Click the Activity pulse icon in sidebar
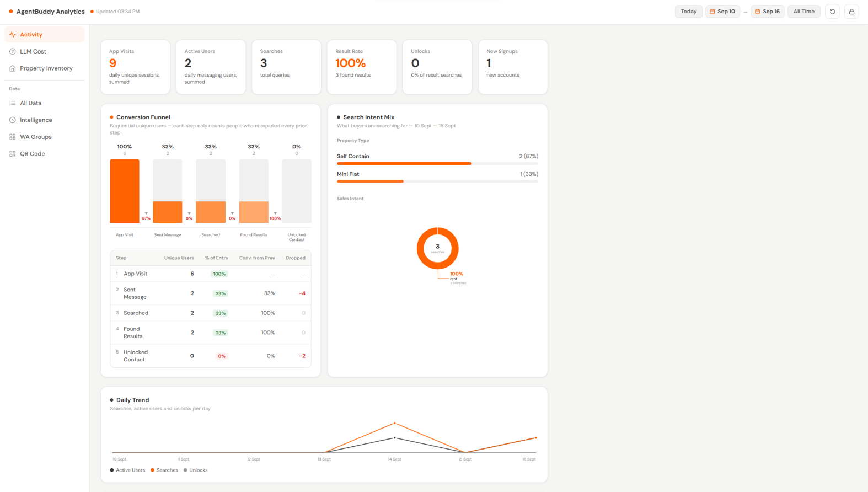This screenshot has height=492, width=868. pyautogui.click(x=13, y=35)
